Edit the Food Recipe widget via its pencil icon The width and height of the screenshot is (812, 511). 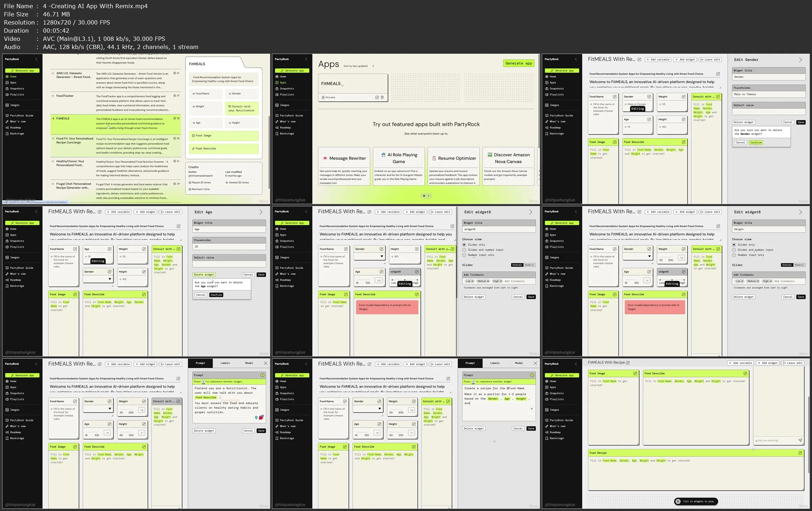(x=800, y=453)
